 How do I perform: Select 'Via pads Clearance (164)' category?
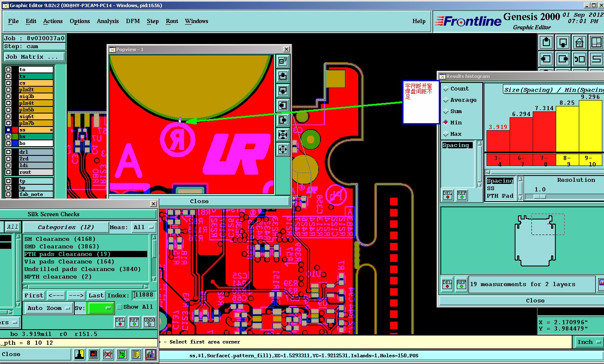tap(86, 262)
